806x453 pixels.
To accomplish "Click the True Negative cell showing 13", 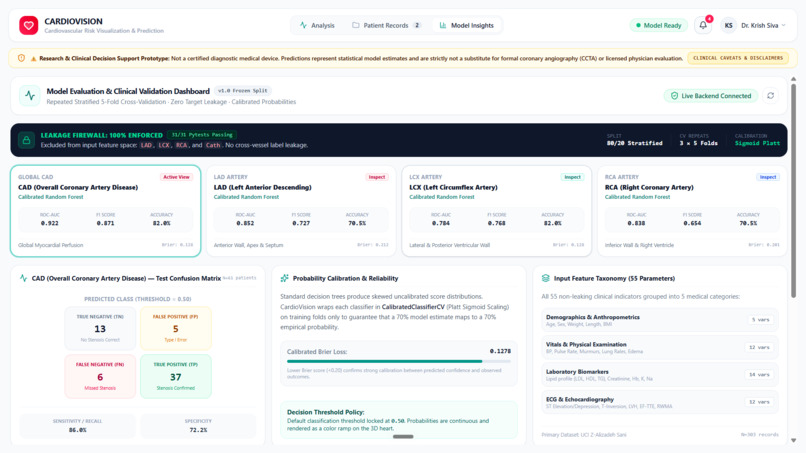I will tap(100, 329).
